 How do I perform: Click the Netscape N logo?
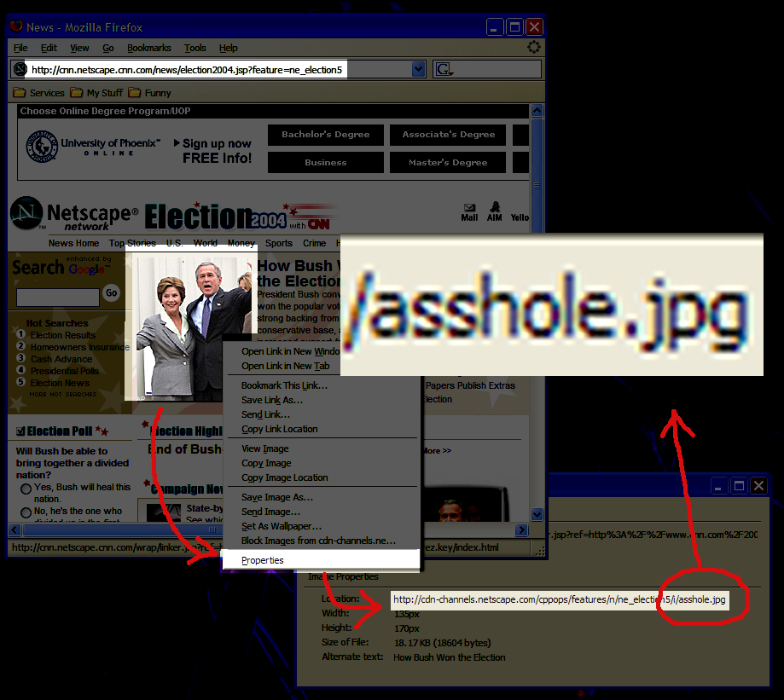click(x=26, y=214)
